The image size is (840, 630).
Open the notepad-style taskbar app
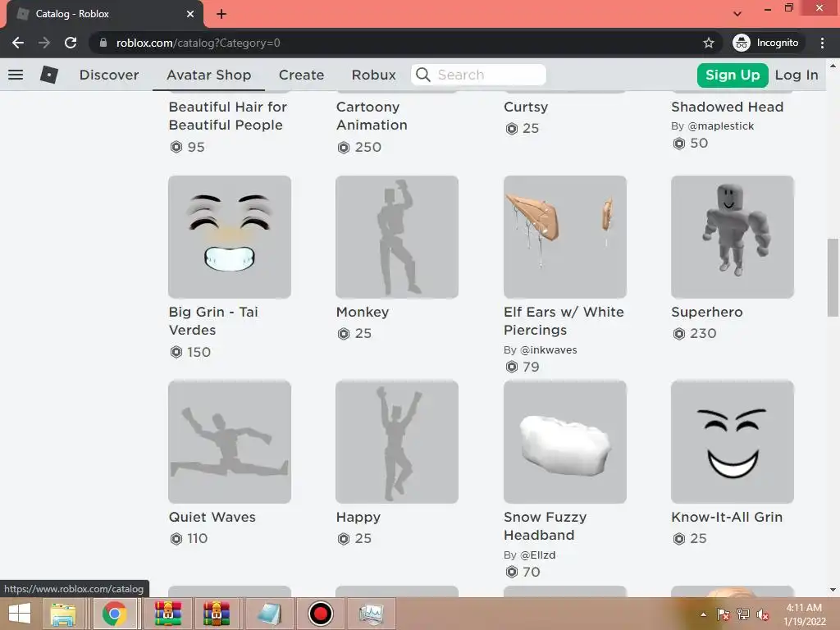click(270, 614)
